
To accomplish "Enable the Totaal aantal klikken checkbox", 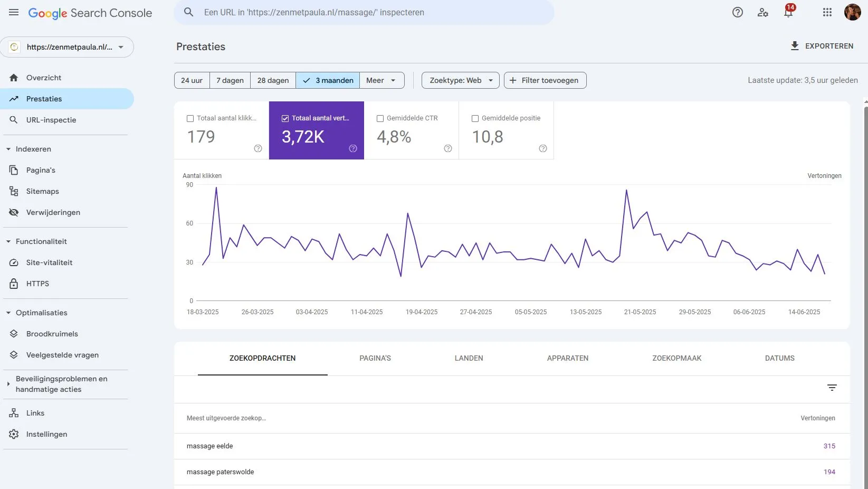I will 190,118.
